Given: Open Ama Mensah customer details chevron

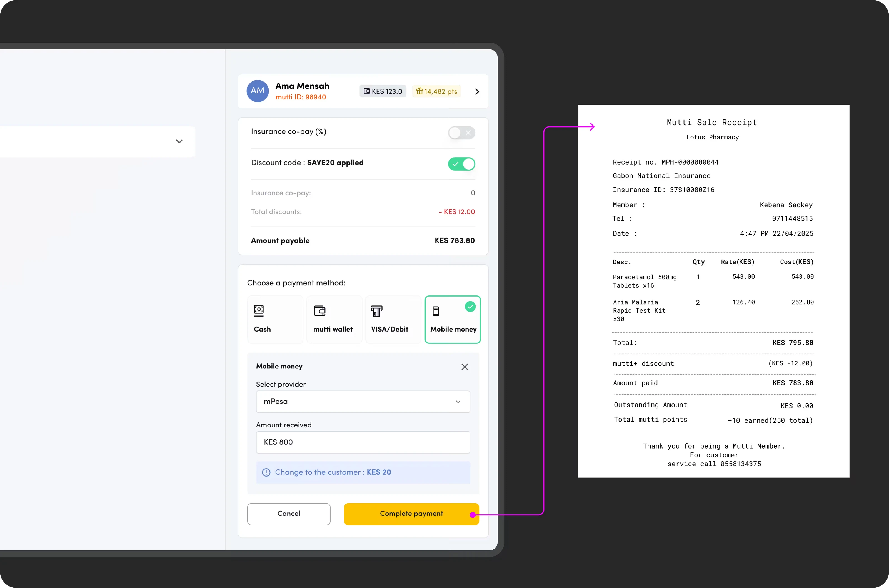Looking at the screenshot, I should 477,91.
